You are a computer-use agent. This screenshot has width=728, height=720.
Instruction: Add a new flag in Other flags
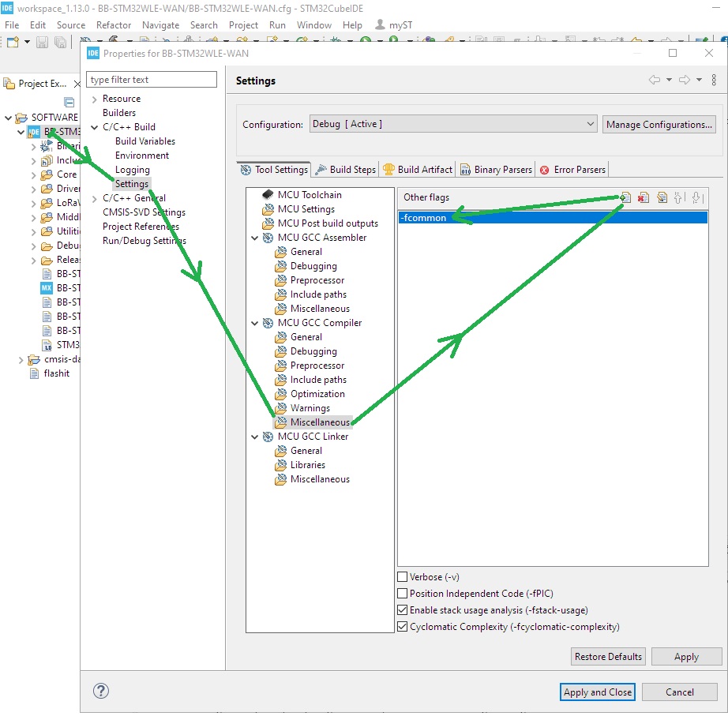tap(626, 197)
